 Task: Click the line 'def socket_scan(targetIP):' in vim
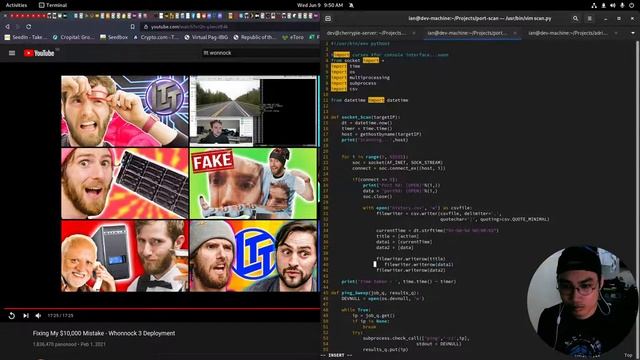(365, 117)
